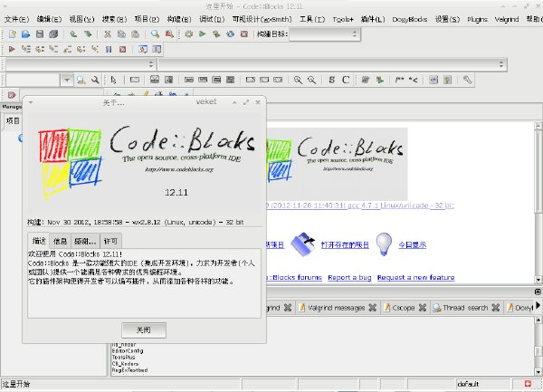Screen dimensions: 543x392
Task: Click the 12.11 version text
Action: tap(176, 193)
